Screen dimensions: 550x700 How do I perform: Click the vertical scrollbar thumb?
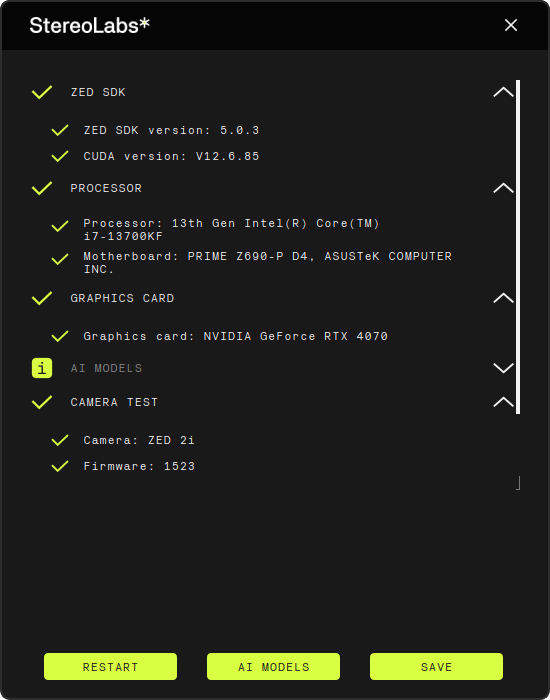518,247
